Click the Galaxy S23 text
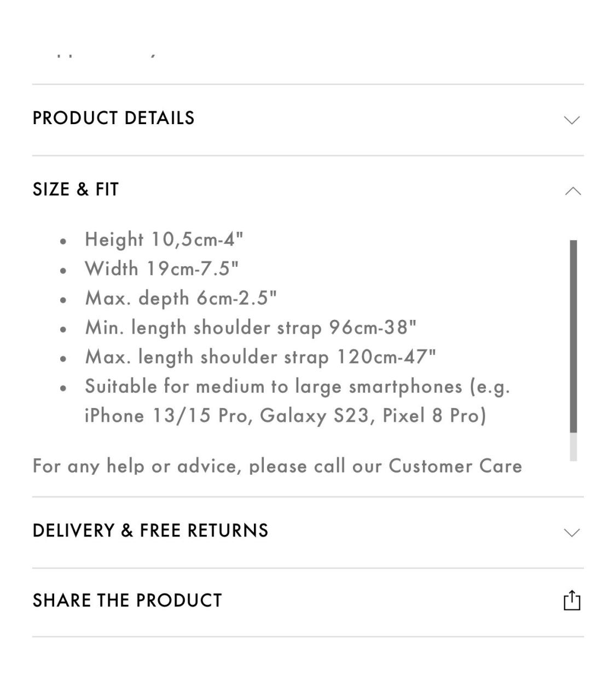Image resolution: width=591 pixels, height=700 pixels. [x=315, y=416]
